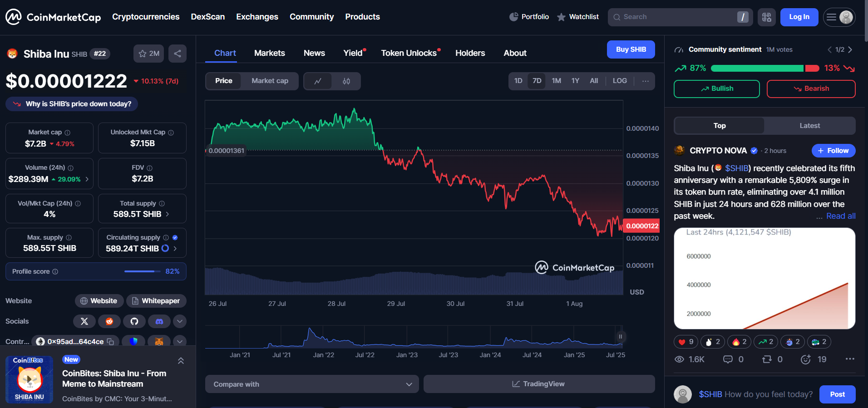
Task: Open the Reddit social link
Action: (109, 321)
